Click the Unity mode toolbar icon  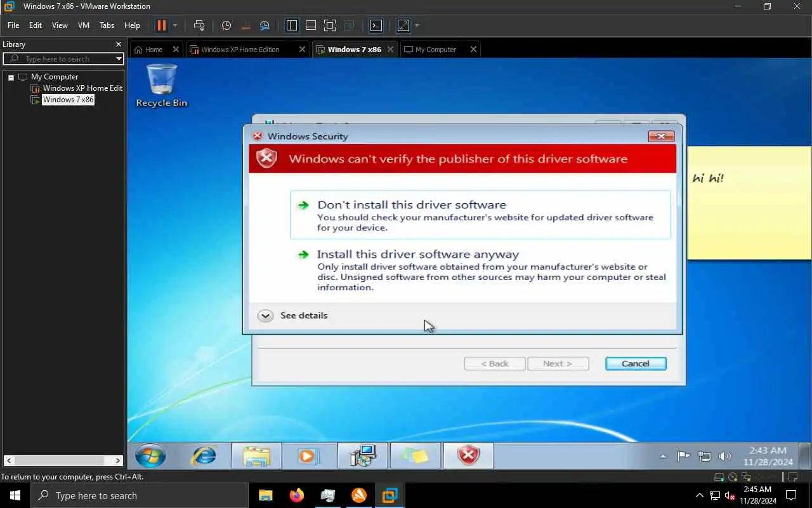tap(349, 25)
